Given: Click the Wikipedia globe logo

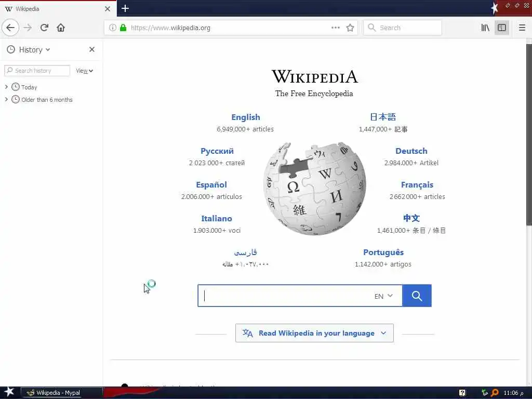Looking at the screenshot, I should pos(314,189).
